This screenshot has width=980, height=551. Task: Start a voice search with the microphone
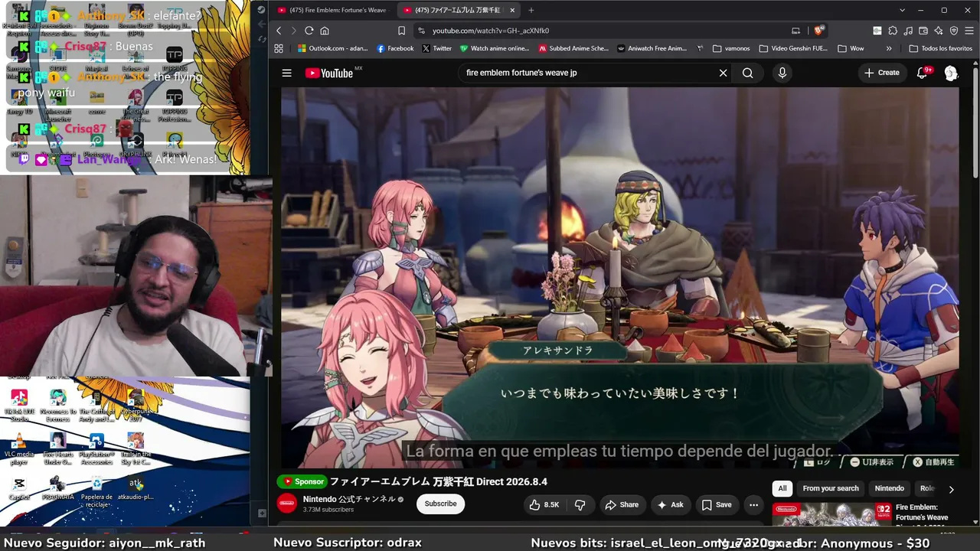(782, 73)
